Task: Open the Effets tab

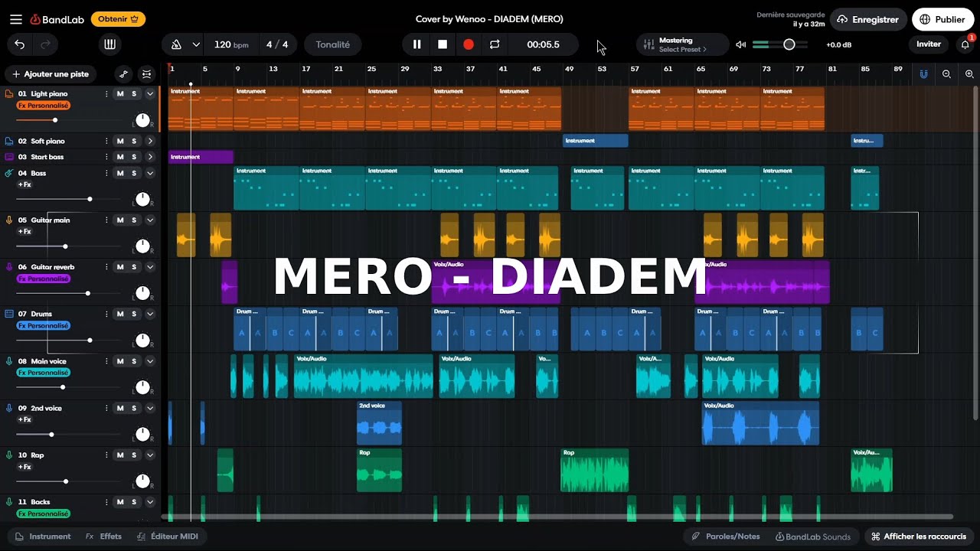Action: pos(103,536)
